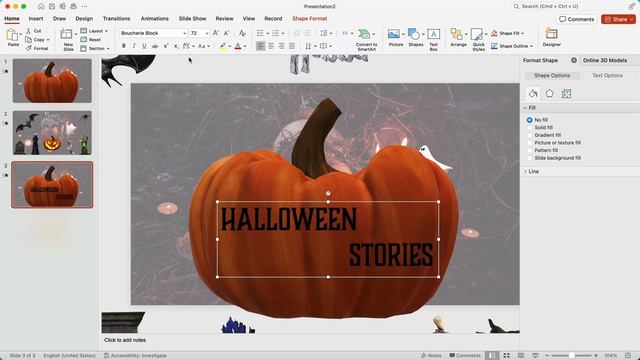The image size is (640, 360).
Task: Switch to the Animations tab
Action: pyautogui.click(x=155, y=19)
